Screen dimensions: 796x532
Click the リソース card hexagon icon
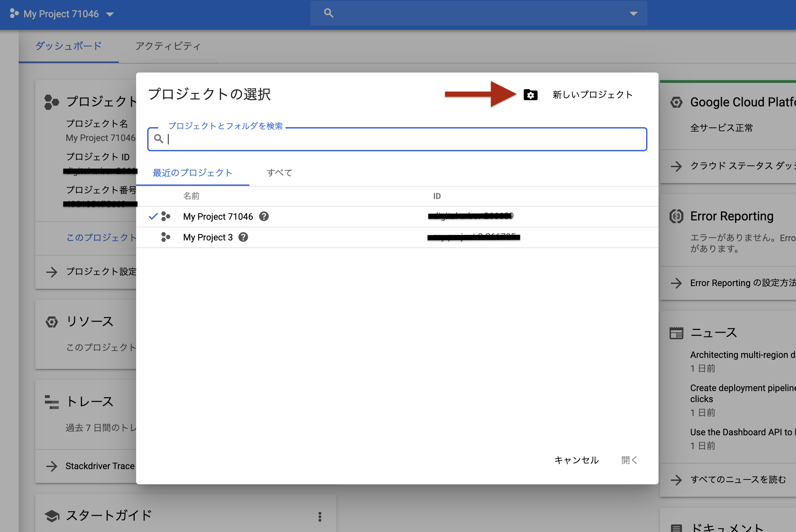52,322
